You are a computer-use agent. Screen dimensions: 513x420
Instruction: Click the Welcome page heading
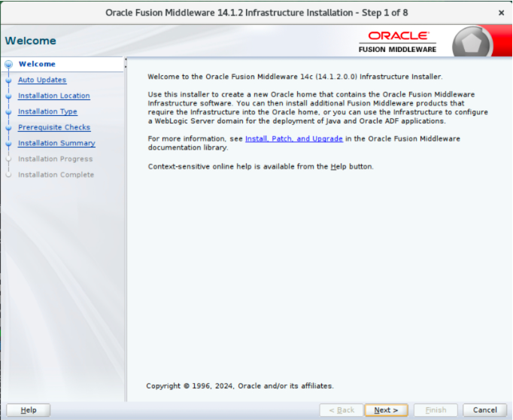(x=30, y=41)
